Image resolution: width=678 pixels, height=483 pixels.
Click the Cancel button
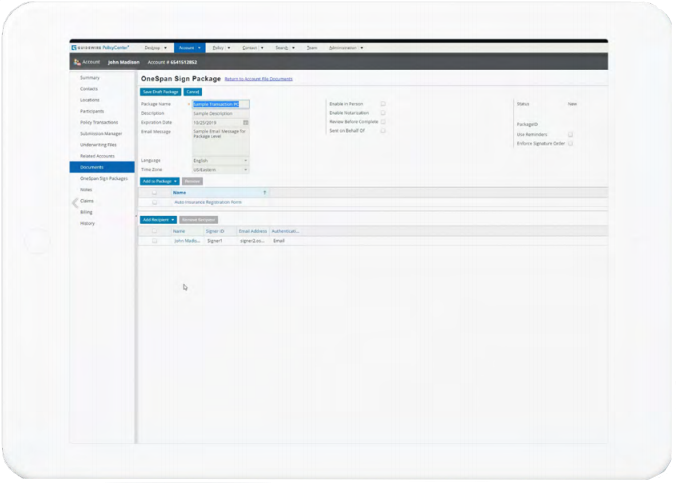pyautogui.click(x=193, y=92)
